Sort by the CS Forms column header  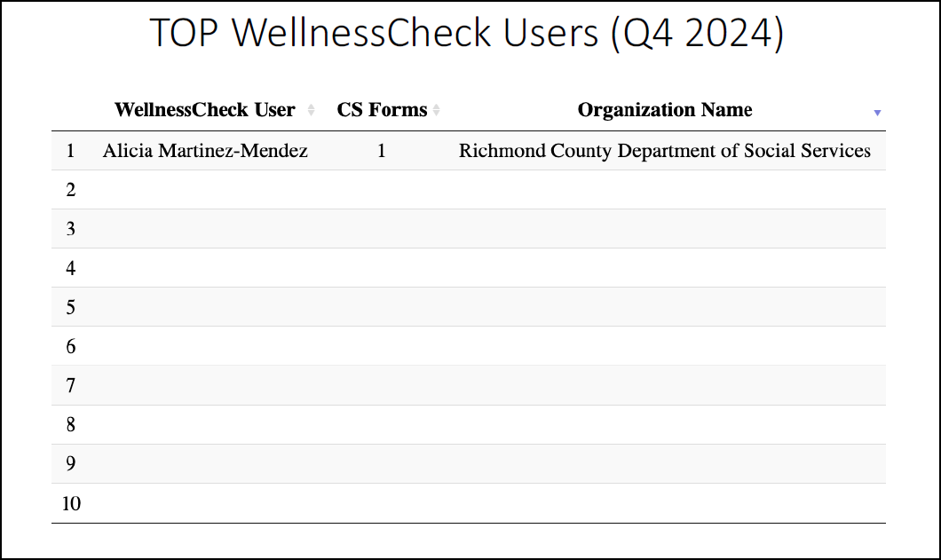pos(381,109)
